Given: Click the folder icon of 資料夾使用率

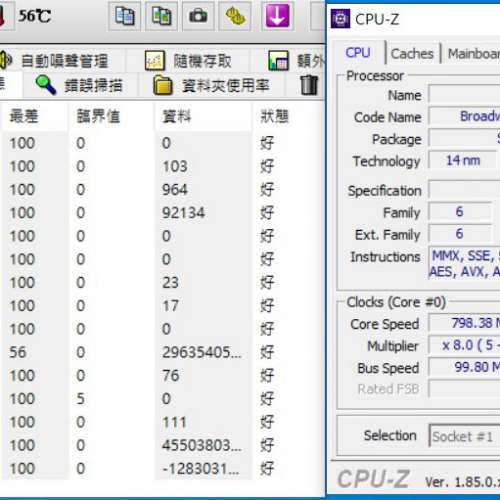Looking at the screenshot, I should pos(163,86).
